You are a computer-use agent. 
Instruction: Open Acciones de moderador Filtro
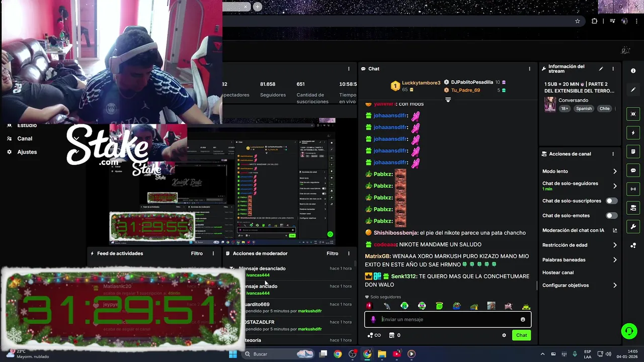[x=332, y=253]
